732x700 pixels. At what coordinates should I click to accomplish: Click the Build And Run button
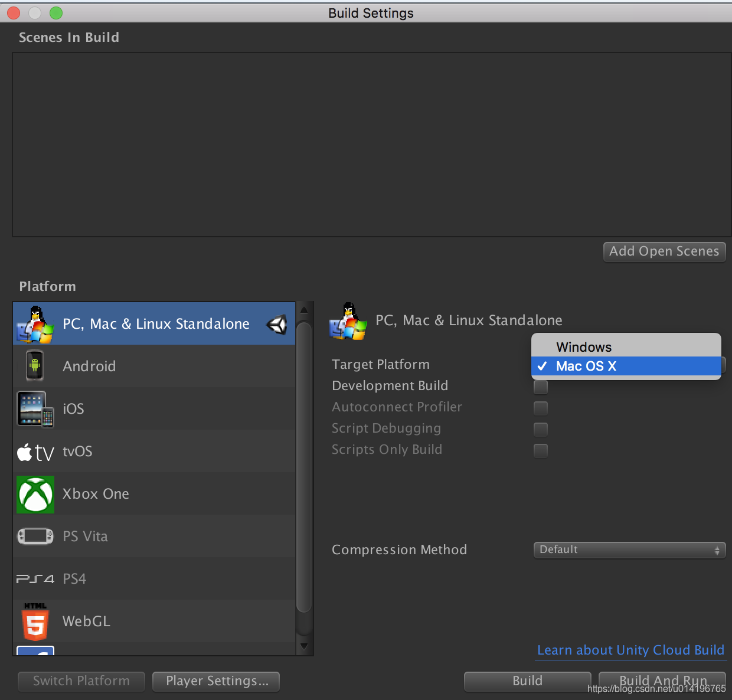click(x=662, y=681)
